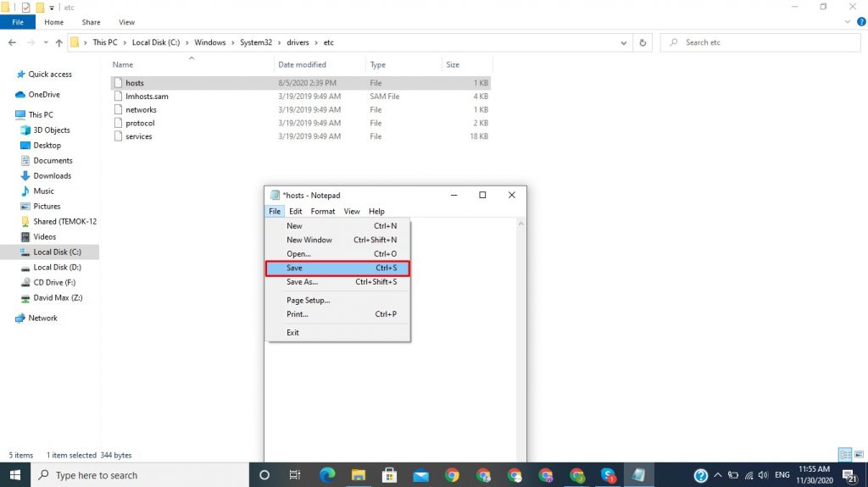The width and height of the screenshot is (868, 487).
Task: Open the Mail app on the taskbar
Action: click(420, 475)
